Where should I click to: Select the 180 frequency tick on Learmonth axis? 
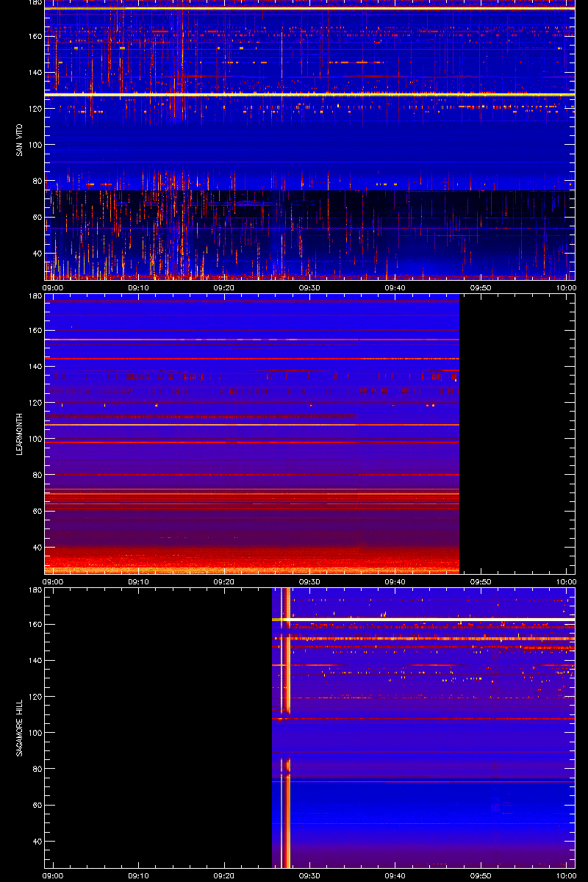(x=34, y=296)
